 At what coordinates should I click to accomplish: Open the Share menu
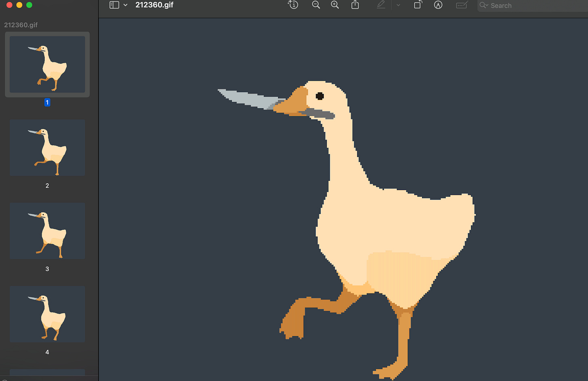pos(355,5)
